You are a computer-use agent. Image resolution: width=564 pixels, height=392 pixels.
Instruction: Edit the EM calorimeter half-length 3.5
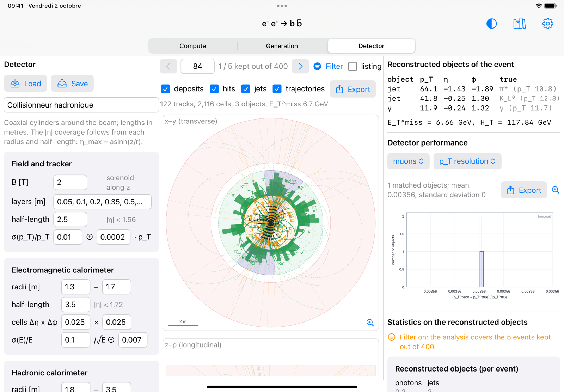point(76,305)
